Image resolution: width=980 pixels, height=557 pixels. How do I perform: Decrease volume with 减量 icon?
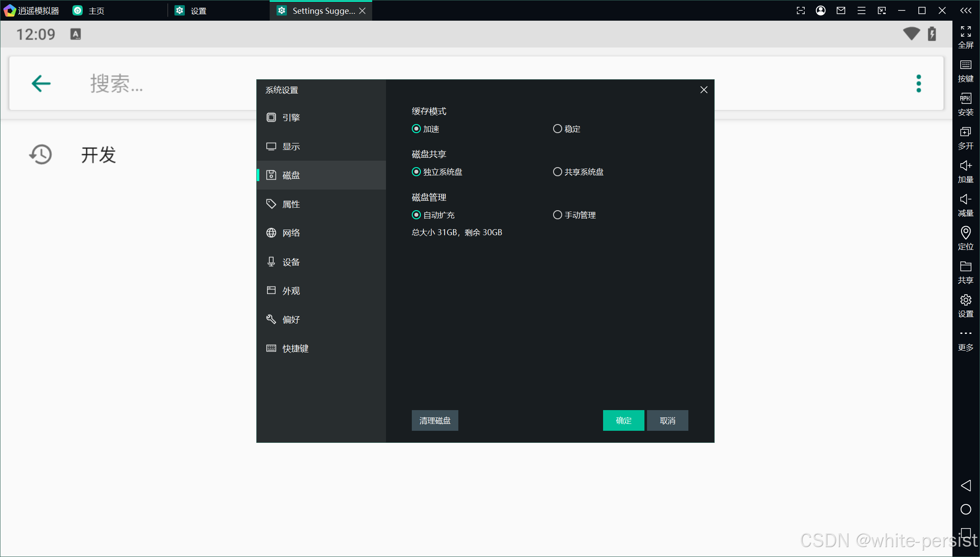[965, 205]
